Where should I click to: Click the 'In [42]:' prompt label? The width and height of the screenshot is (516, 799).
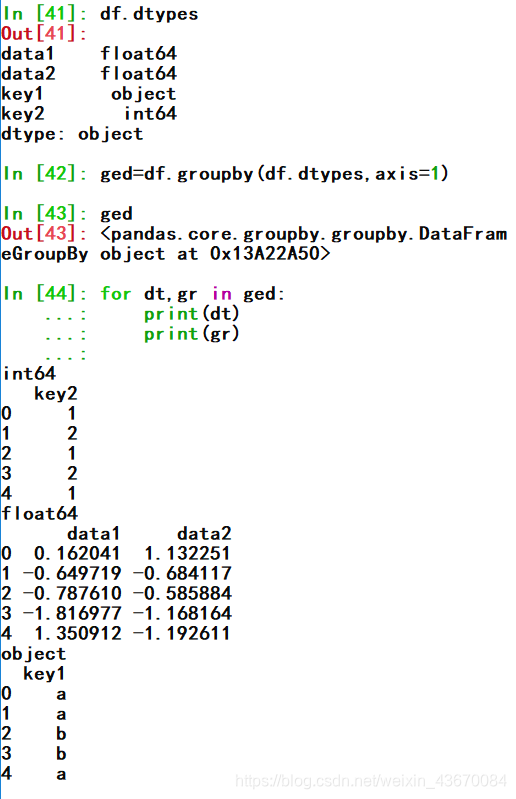click(x=44, y=174)
